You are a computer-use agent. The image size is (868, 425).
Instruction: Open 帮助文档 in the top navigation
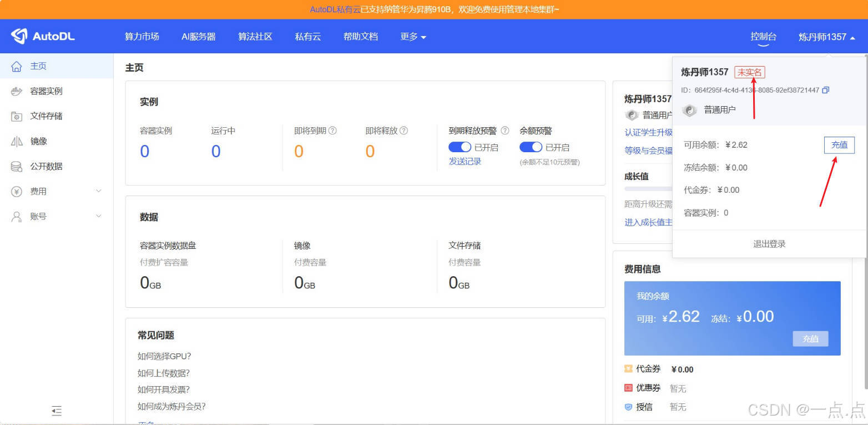tap(361, 37)
